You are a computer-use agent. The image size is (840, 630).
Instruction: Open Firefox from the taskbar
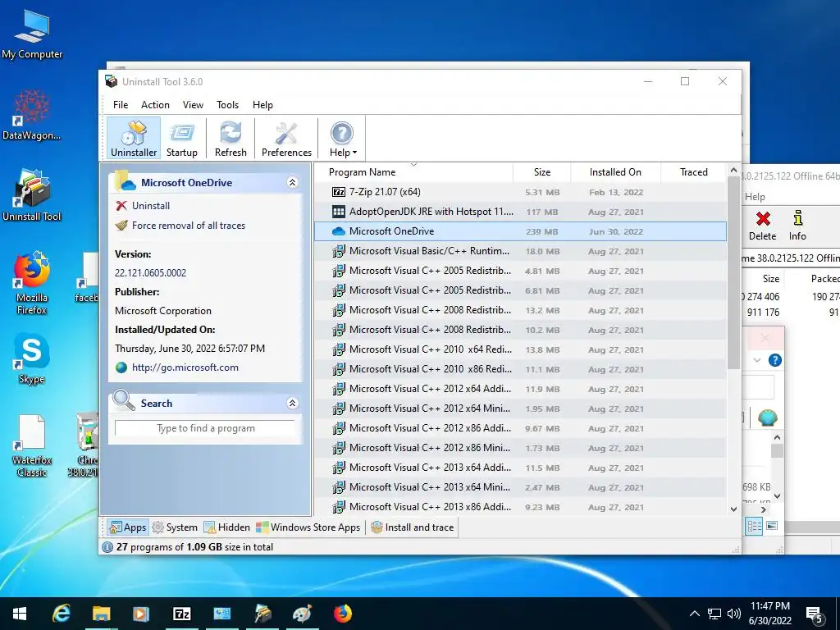(x=342, y=614)
